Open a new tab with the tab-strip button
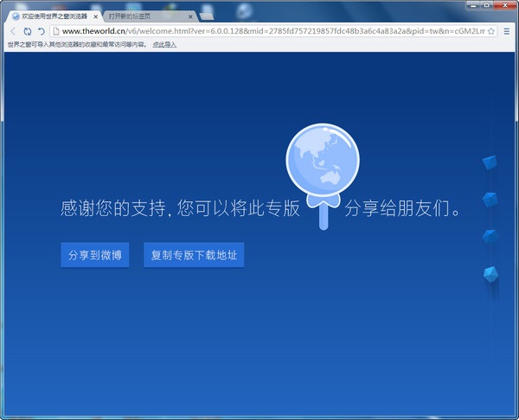This screenshot has width=519, height=420. coord(207,16)
